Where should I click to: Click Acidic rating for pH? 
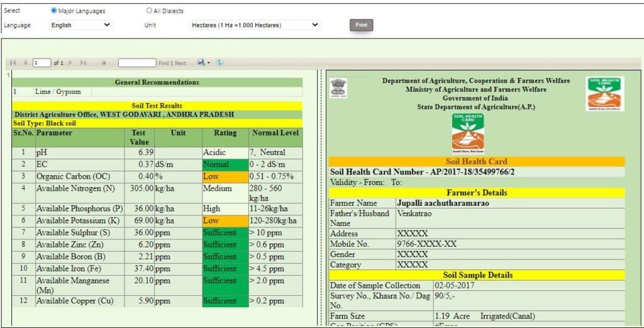tap(214, 152)
